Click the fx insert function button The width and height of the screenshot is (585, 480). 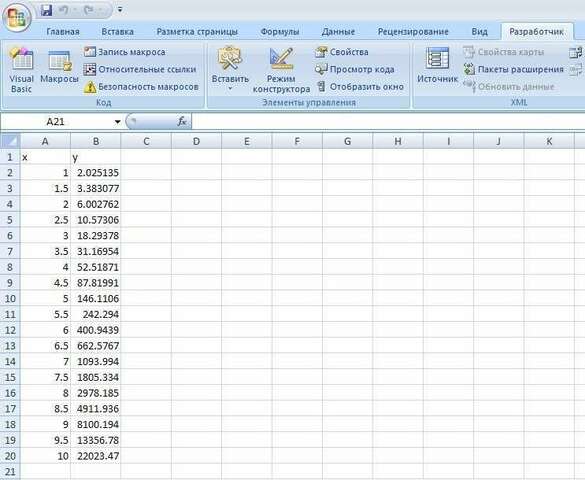(182, 122)
